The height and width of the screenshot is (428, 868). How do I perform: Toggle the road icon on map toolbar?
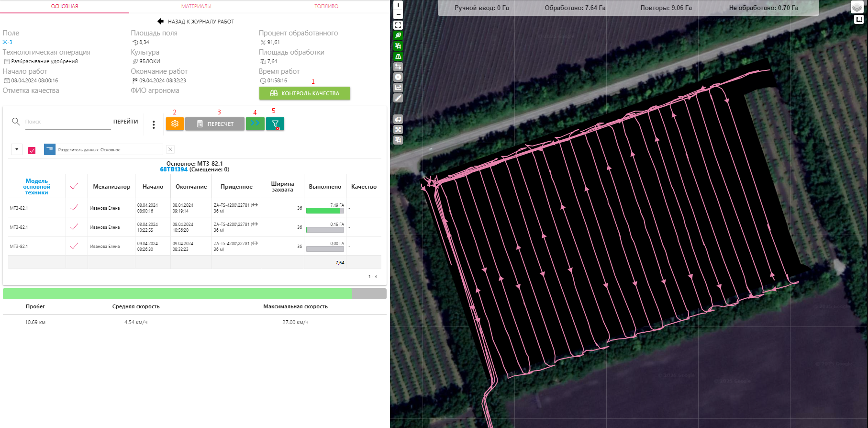click(398, 56)
